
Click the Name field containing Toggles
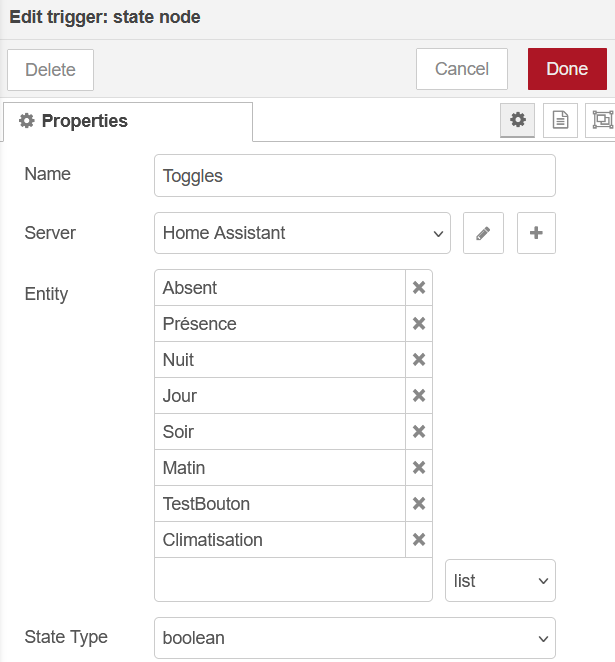coord(355,176)
